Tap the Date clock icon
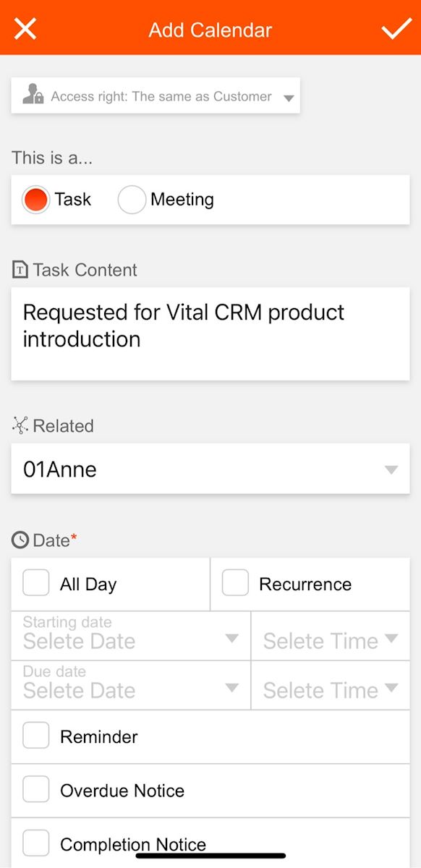This screenshot has height=868, width=421. 20,540
